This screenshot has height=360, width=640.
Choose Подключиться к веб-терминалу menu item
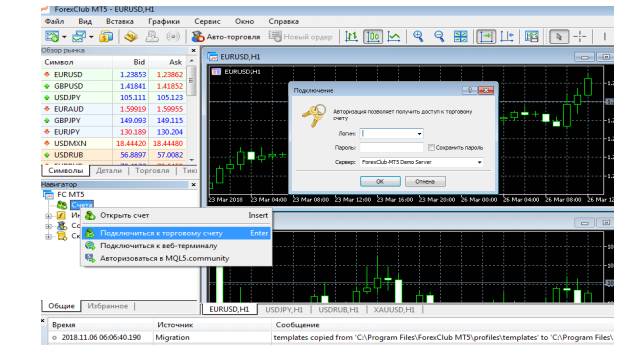(x=176, y=246)
